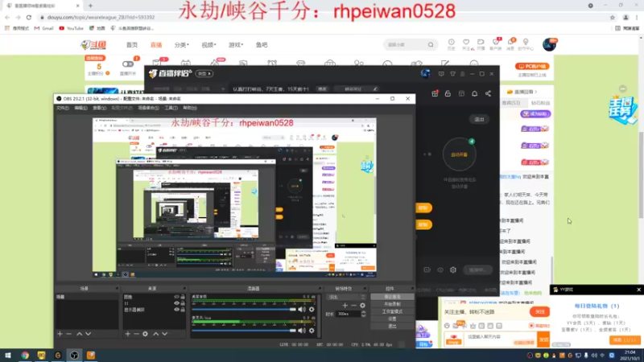Open dropdown beside live companion logo
The width and height of the screenshot is (644, 362).
coord(204,74)
